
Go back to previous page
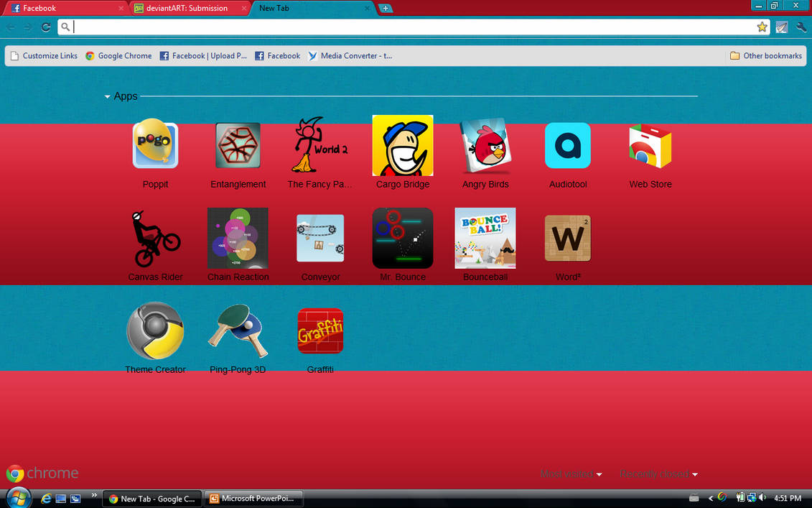coord(11,27)
